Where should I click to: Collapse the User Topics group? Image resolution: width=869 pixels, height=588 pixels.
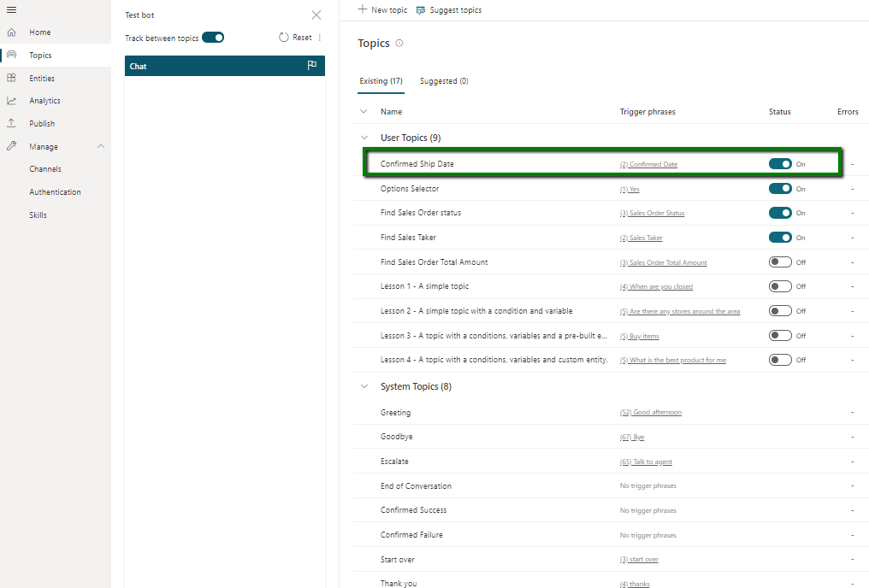point(364,138)
